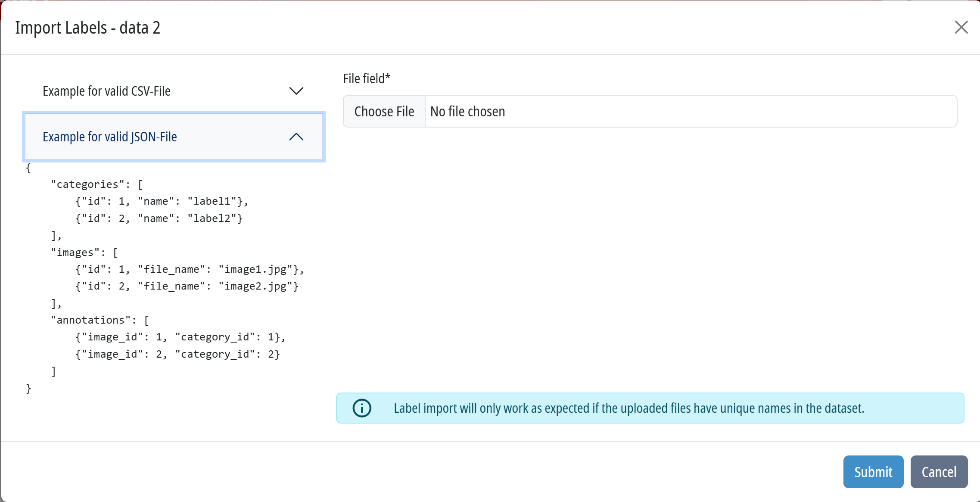Click the annotation line with category_id 2
Image resolution: width=980 pixels, height=502 pixels.
click(x=178, y=354)
